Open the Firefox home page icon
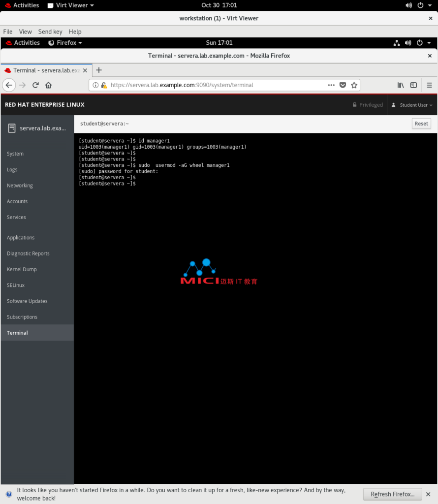Viewport: 438px width, 504px height. point(48,85)
